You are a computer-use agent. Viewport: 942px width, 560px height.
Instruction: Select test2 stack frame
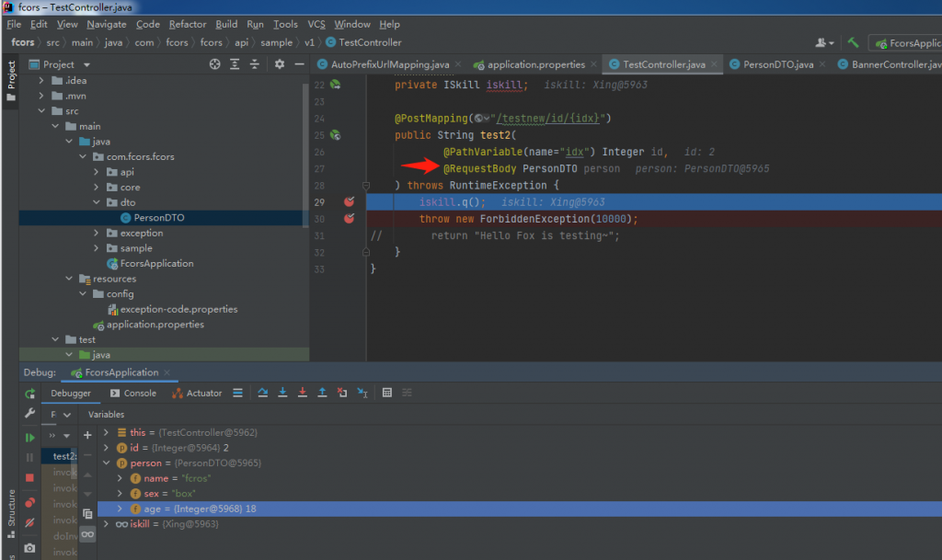pyautogui.click(x=60, y=456)
